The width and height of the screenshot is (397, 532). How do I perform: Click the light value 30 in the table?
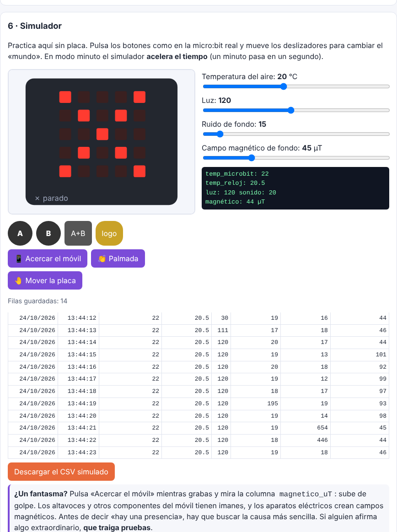coord(225,318)
